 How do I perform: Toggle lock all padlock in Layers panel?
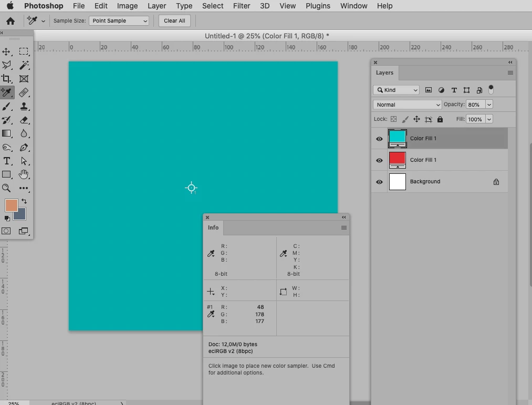(x=440, y=119)
